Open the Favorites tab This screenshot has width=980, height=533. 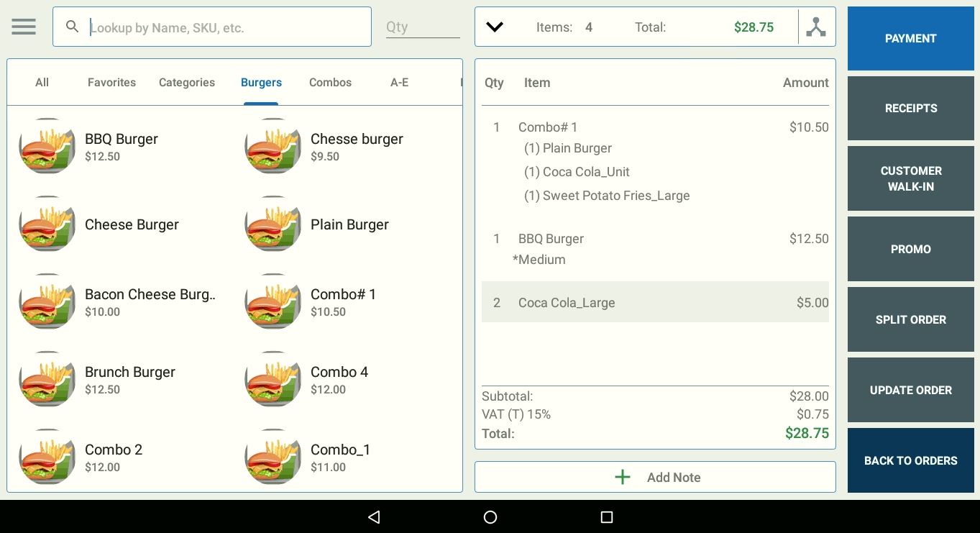pyautogui.click(x=111, y=83)
